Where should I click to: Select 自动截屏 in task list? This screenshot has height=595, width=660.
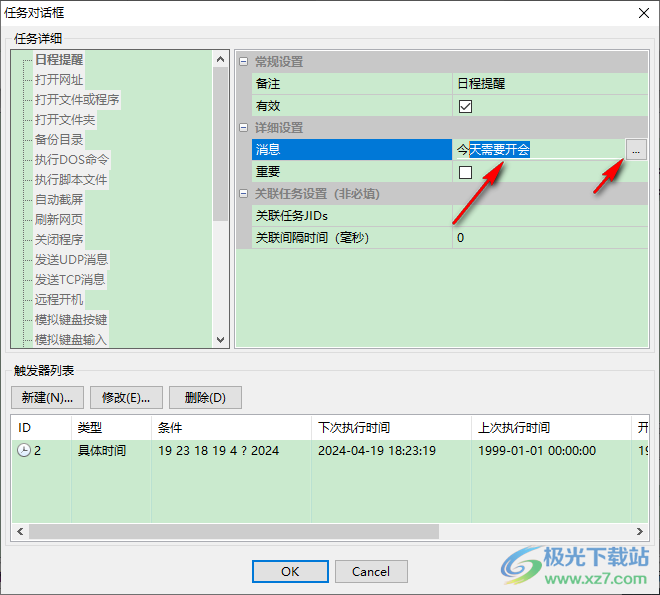tap(59, 200)
